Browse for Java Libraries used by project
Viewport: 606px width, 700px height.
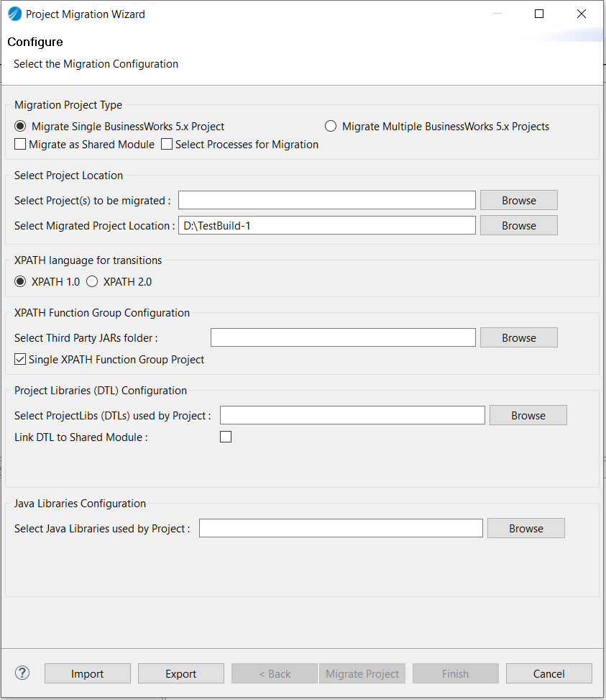525,528
